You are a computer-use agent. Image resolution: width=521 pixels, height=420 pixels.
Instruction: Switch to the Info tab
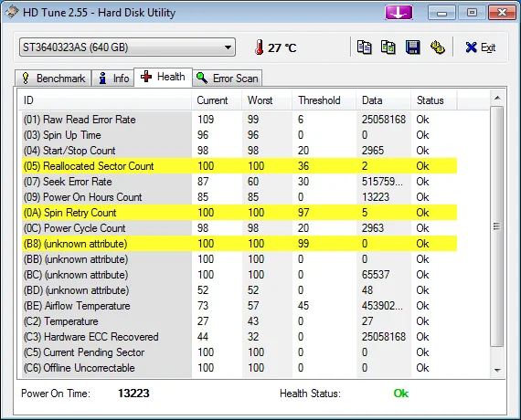113,79
